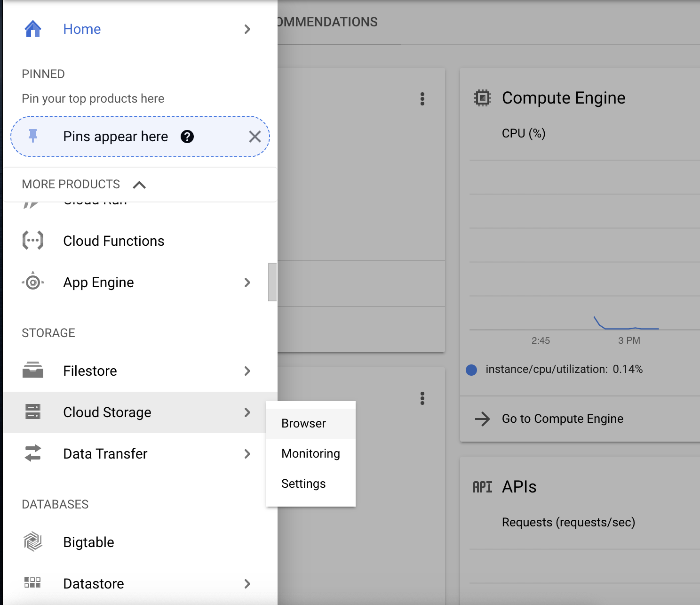The image size is (700, 605).
Task: Open the Home page link
Action: pos(82,29)
